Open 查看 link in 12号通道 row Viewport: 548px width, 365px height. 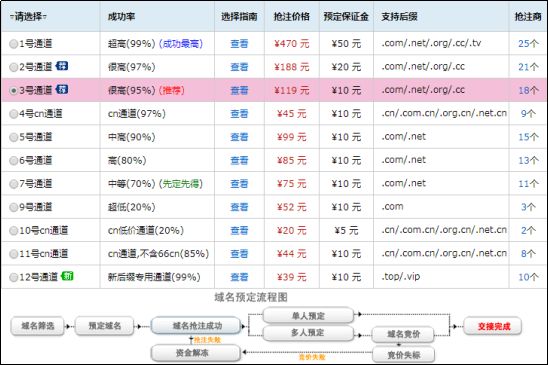(x=239, y=277)
